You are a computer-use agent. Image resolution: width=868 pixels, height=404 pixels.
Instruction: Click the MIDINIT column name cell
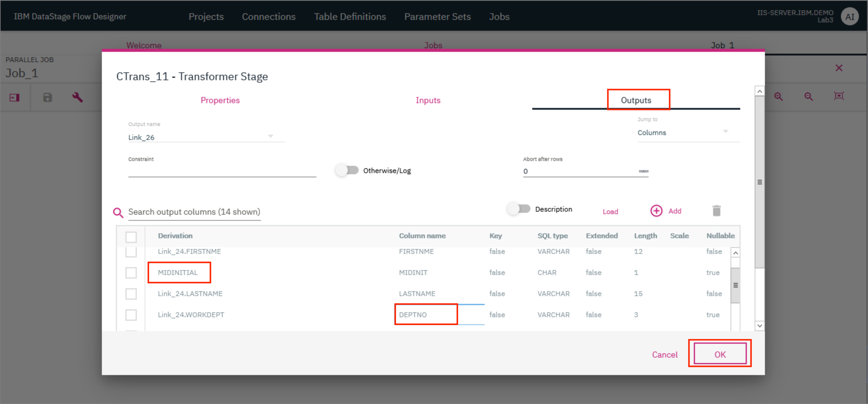(x=413, y=273)
